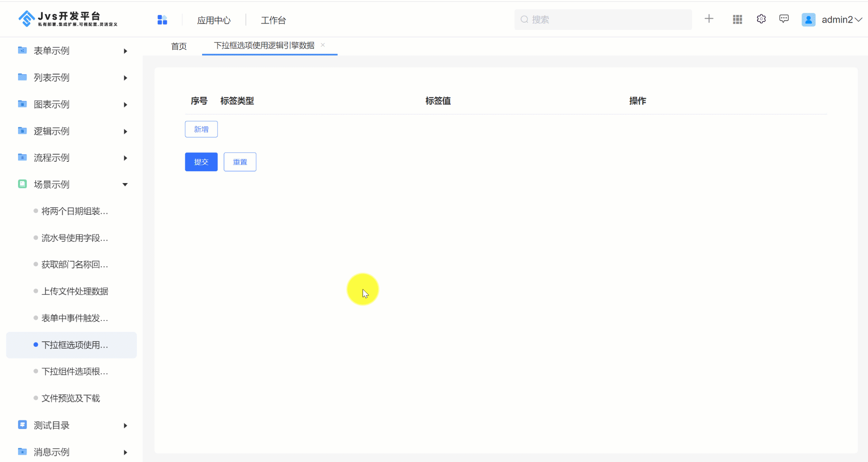Expand the 逻辑示例 arrow
Screen dimensions: 868x462
point(125,132)
